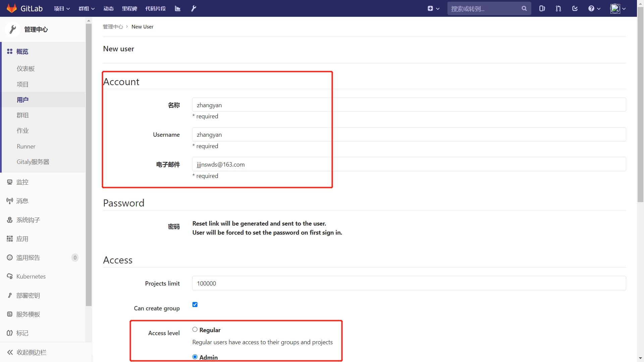Screen dimensions: 644x362
Task: Expand the 群组 dropdown in navbar
Action: point(87,8)
